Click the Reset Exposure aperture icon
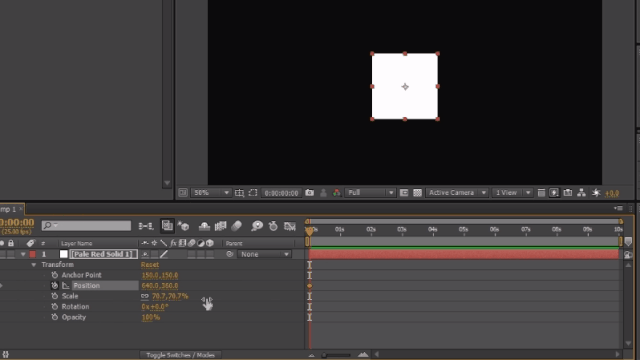The height and width of the screenshot is (360, 640). 596,193
